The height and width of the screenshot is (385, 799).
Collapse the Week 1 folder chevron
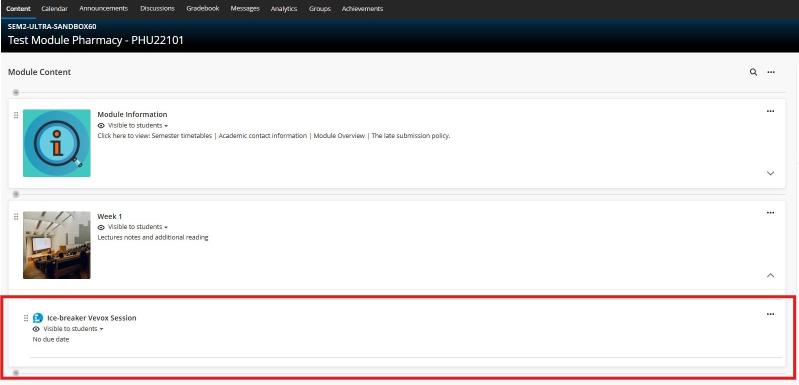point(770,275)
